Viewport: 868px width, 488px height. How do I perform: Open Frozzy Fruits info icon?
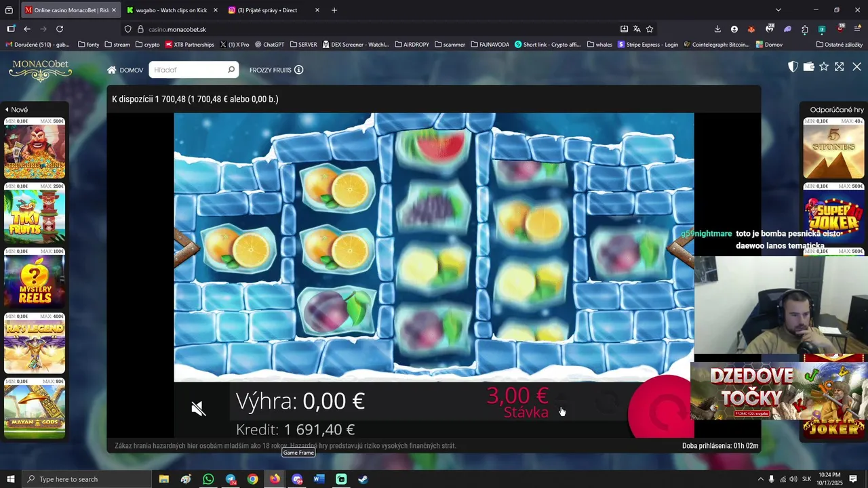tap(299, 70)
